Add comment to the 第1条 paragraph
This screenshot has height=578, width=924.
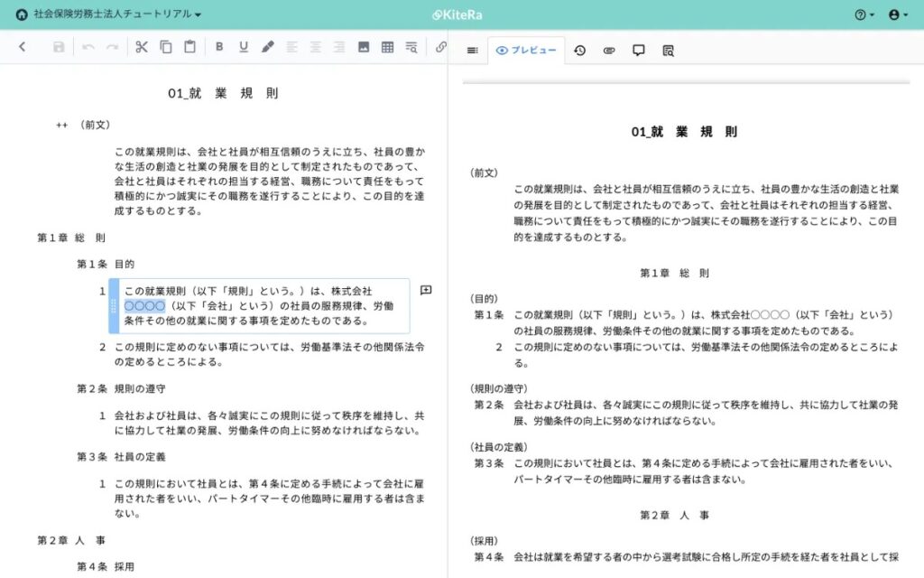click(426, 290)
